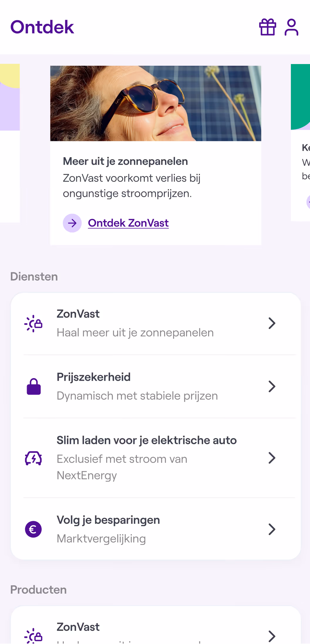
Task: Expand ZonVast service via its chevron
Action: click(272, 323)
